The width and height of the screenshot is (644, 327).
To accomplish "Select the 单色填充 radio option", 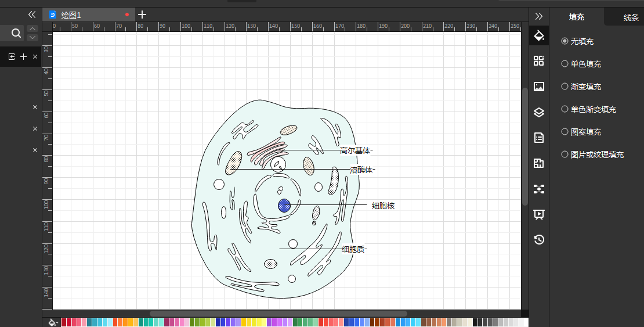I will pos(581,64).
